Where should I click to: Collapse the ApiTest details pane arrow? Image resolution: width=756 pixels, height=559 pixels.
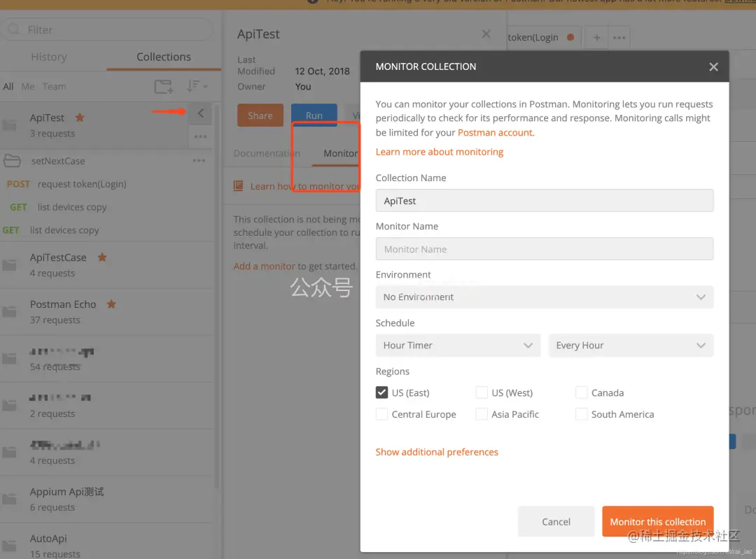click(x=201, y=113)
